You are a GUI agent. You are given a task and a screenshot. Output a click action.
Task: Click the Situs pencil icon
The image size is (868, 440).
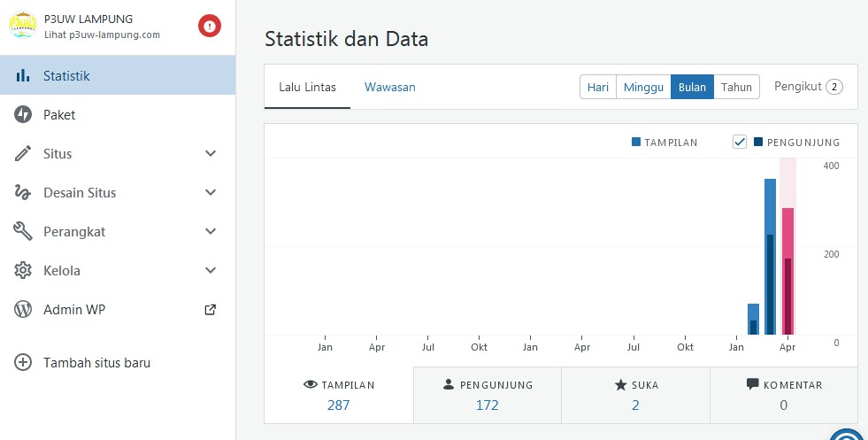(23, 153)
